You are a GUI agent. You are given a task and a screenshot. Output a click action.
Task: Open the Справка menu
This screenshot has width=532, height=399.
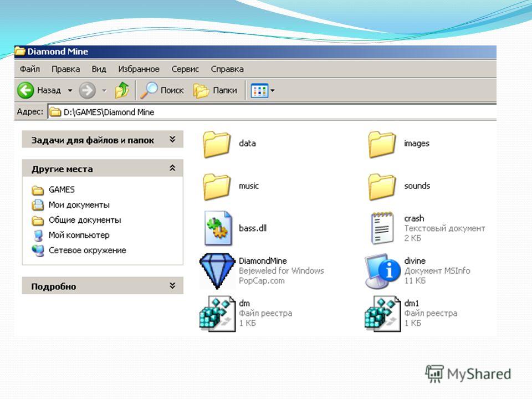[x=227, y=69]
